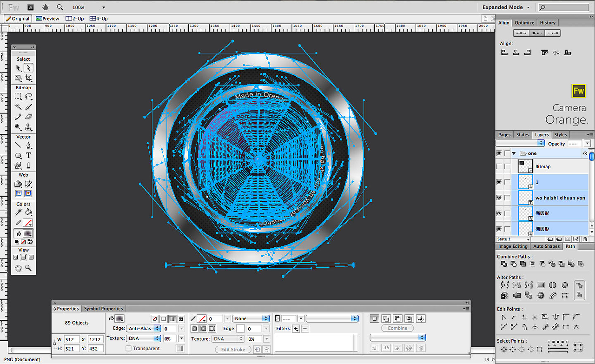Image resolution: width=595 pixels, height=364 pixels.
Task: Toggle lock box beside Bitmap layer
Action: (507, 166)
